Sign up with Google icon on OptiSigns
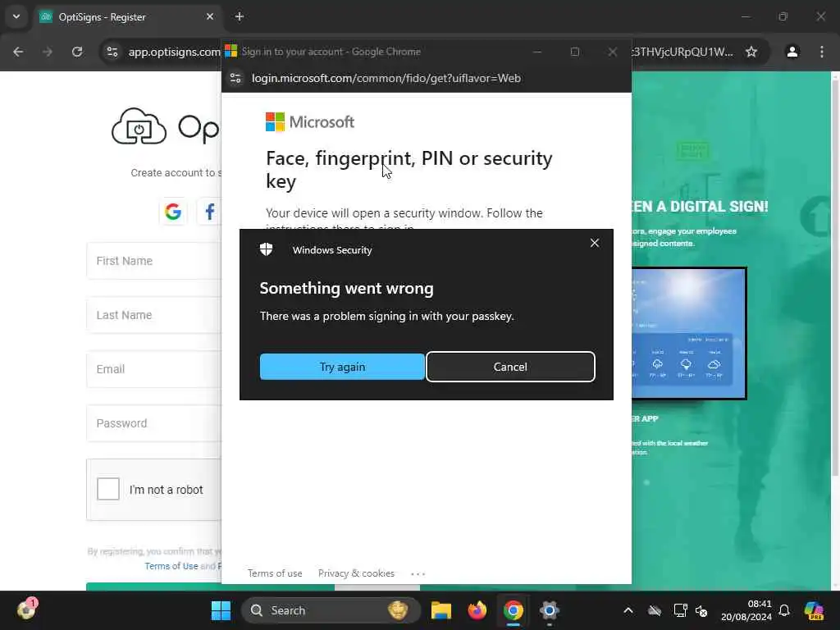Viewport: 840px width, 630px height. coord(172,212)
